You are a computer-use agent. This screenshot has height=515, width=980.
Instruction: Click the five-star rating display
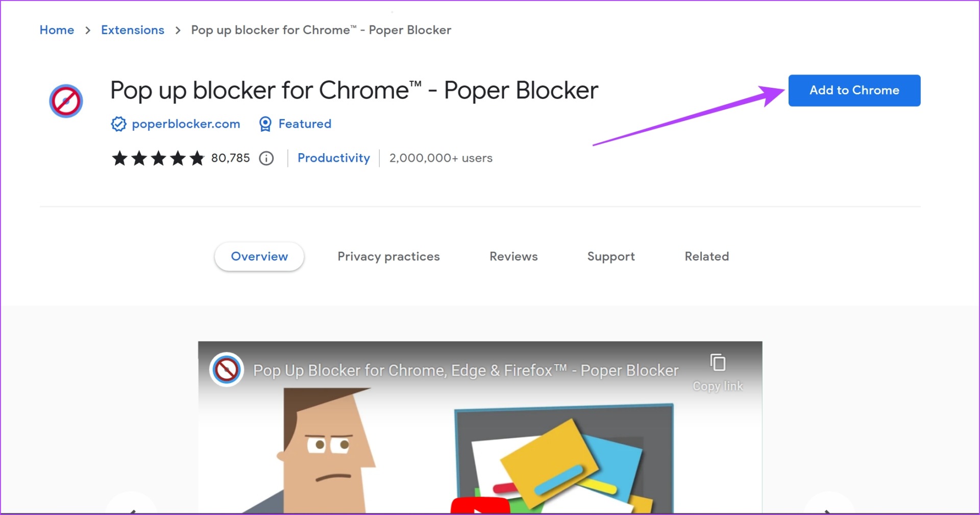[x=158, y=158]
